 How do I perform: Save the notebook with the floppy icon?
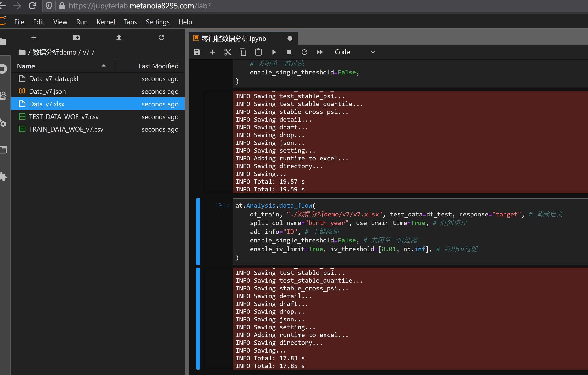197,52
